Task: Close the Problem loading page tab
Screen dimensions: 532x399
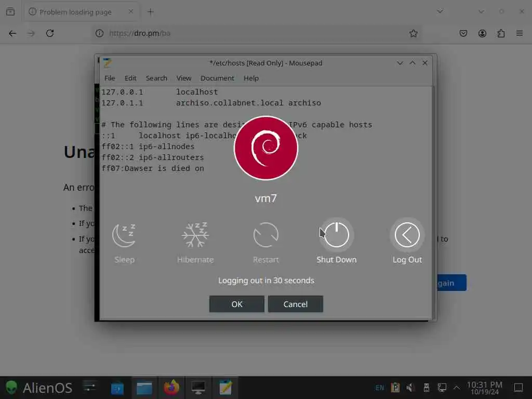Action: (131, 11)
